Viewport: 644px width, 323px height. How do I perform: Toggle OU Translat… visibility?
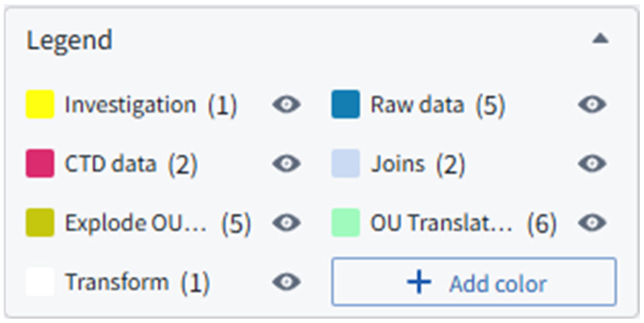click(592, 223)
